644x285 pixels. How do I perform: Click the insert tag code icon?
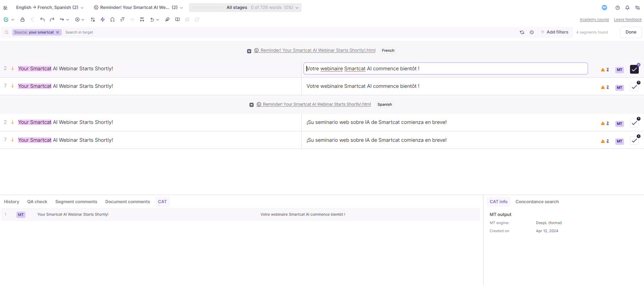click(132, 20)
